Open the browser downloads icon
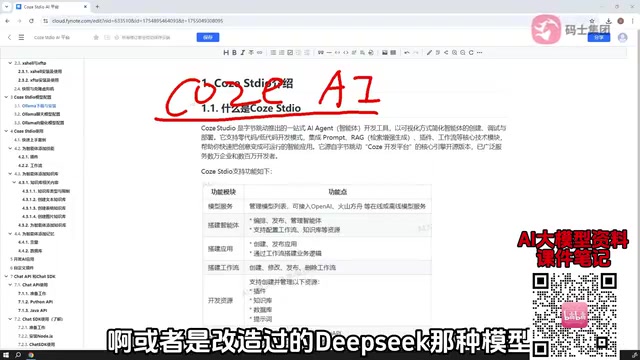Image resolution: width=640 pixels, height=360 pixels. (x=608, y=21)
